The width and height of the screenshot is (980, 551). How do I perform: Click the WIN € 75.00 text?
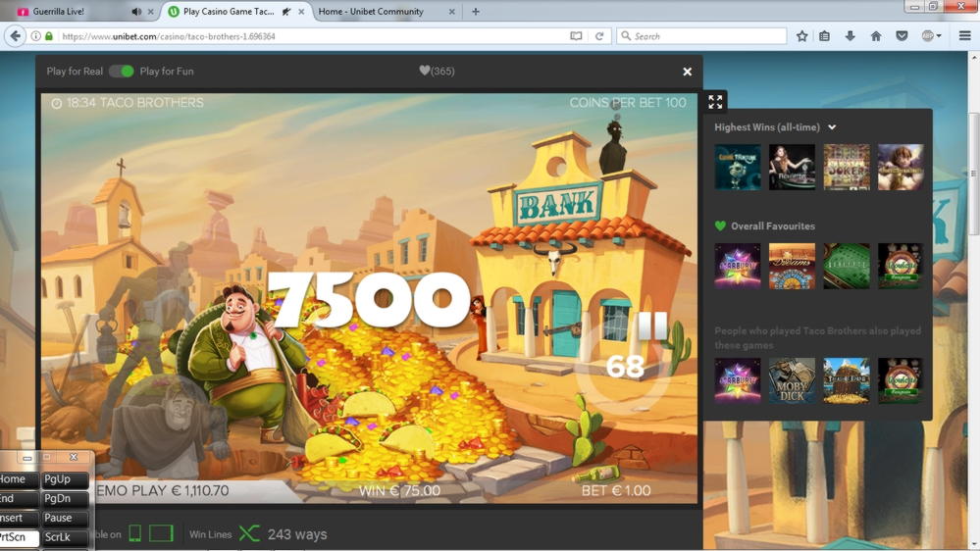[399, 491]
